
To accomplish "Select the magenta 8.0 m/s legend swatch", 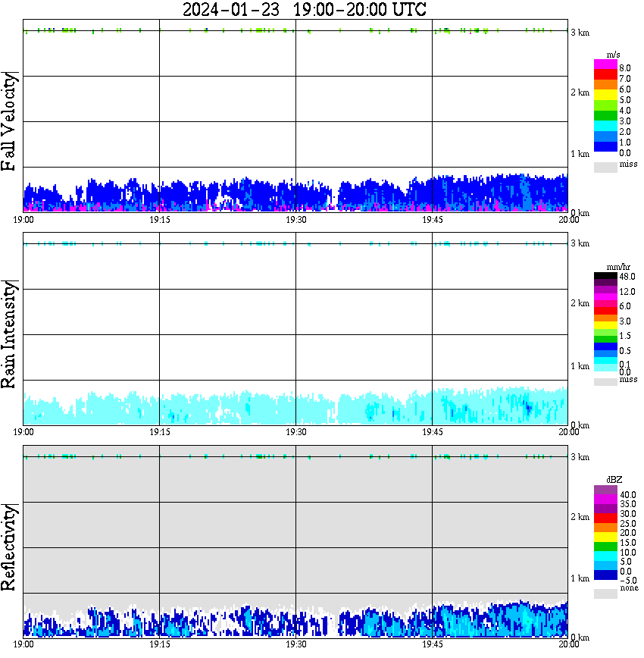I will [605, 64].
